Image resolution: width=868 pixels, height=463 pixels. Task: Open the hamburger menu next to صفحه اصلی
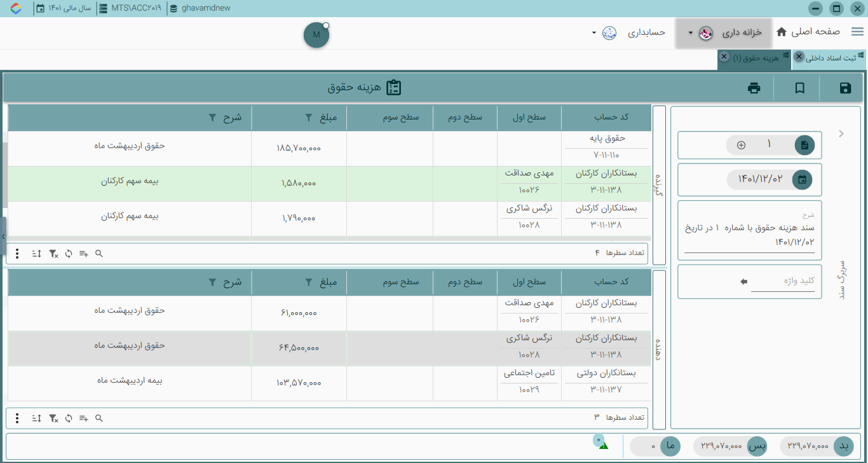point(858,32)
